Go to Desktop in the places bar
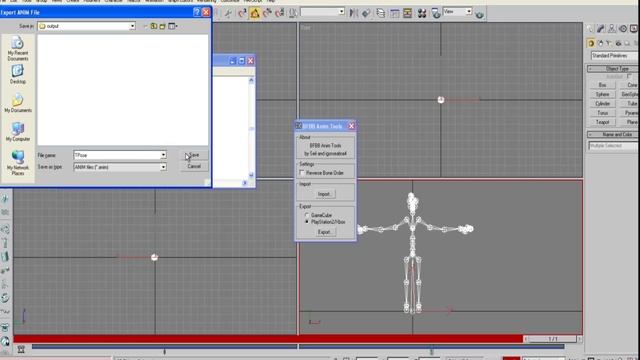This screenshot has width=640, height=360. pos(18,74)
